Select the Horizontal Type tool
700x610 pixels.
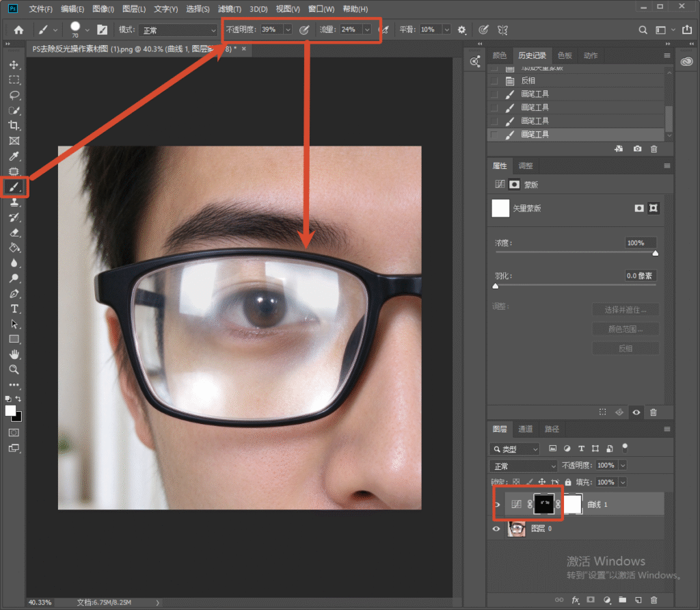pyautogui.click(x=14, y=309)
